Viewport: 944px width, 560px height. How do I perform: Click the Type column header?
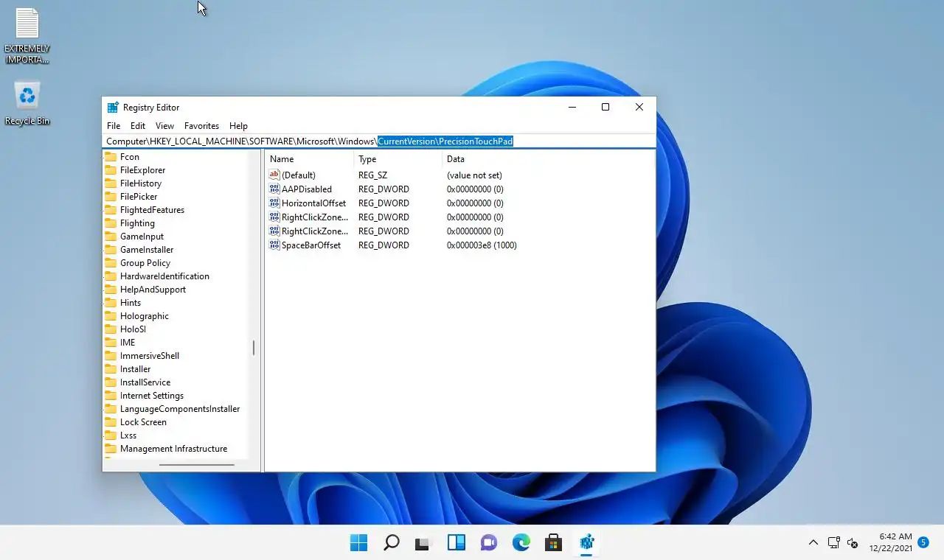pos(398,159)
